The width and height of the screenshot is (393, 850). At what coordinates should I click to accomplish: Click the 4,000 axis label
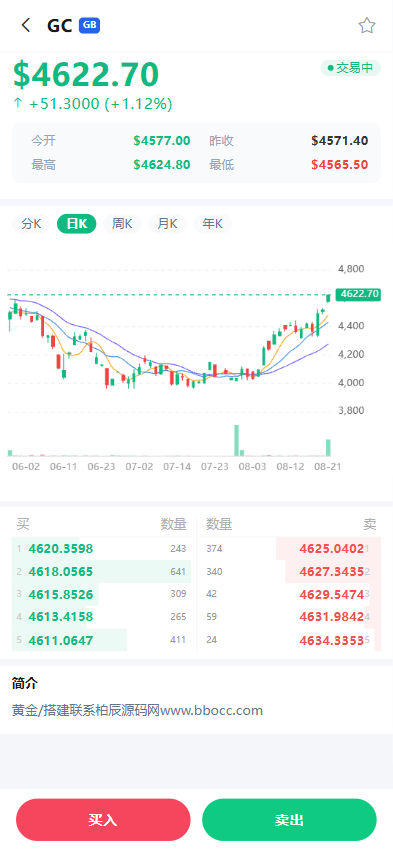point(351,382)
